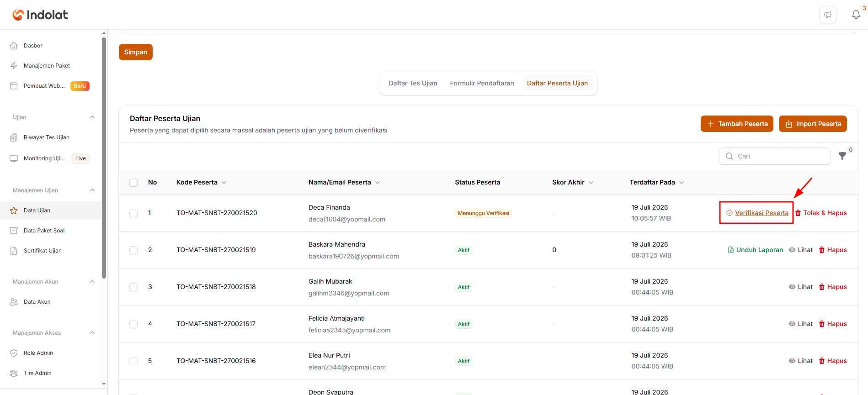Click the Riwayat Tes Ujian icon
Image resolution: width=868 pixels, height=395 pixels.
pyautogui.click(x=14, y=137)
